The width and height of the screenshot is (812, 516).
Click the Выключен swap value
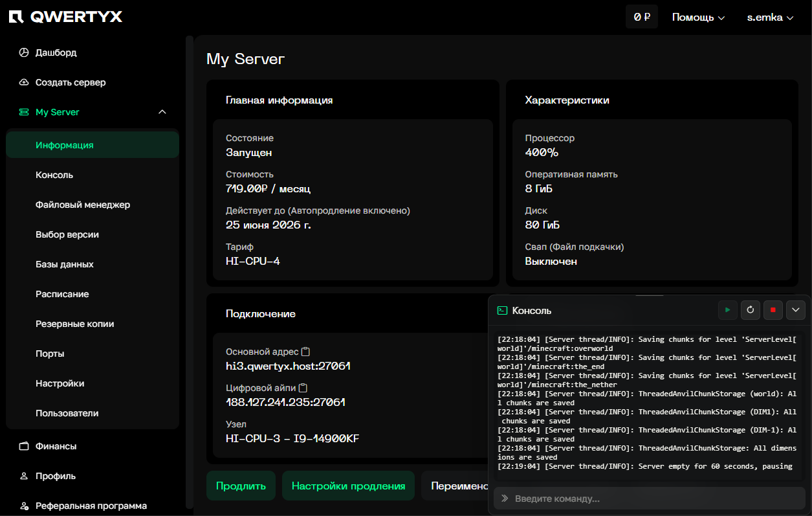[x=551, y=261]
